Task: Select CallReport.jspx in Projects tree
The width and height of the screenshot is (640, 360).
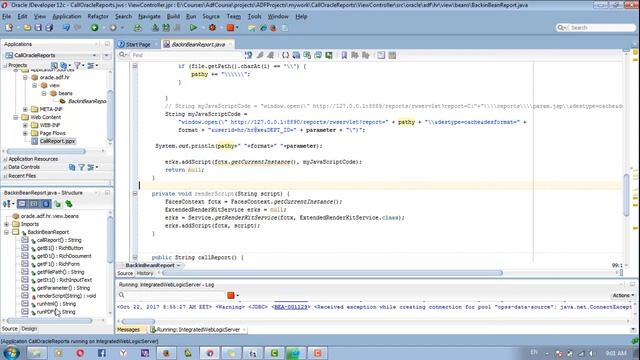Action: [x=58, y=141]
